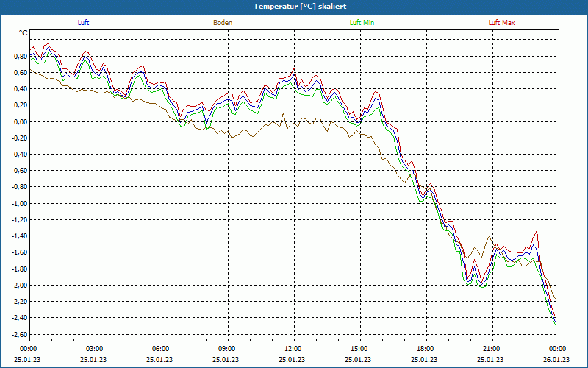Image resolution: width=588 pixels, height=368 pixels.
Task: Click the °C unit label on axis
Action: click(24, 33)
